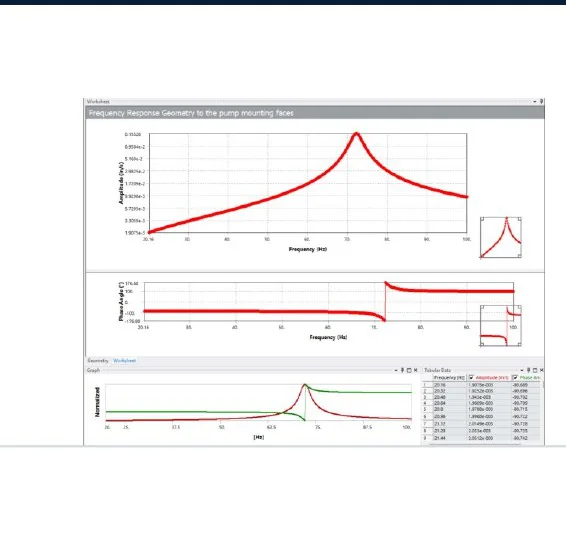
Task: Pin the Tabular Data panel
Action: (x=528, y=370)
